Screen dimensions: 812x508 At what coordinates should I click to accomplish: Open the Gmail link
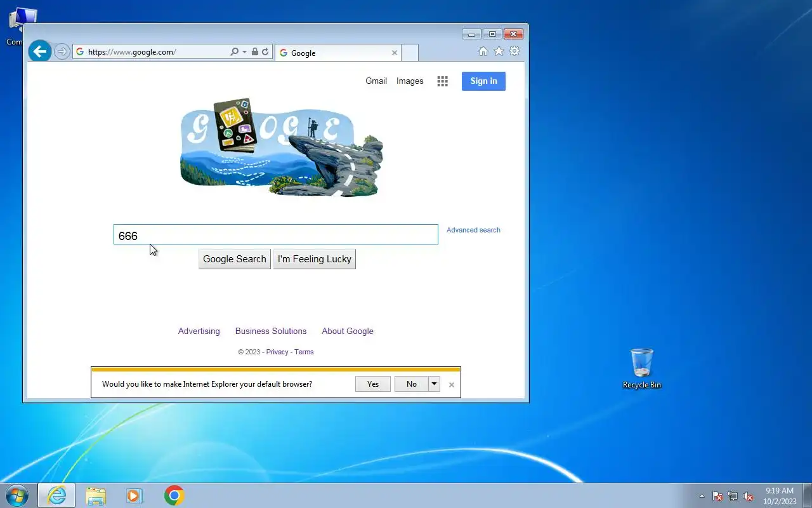[x=376, y=81]
